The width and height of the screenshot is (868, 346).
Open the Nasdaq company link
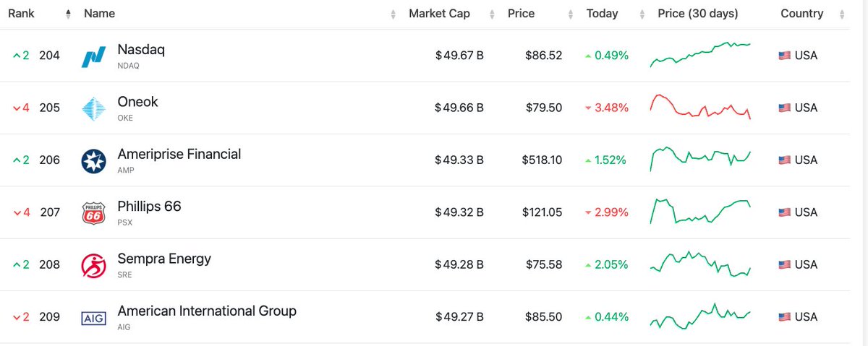(140, 51)
